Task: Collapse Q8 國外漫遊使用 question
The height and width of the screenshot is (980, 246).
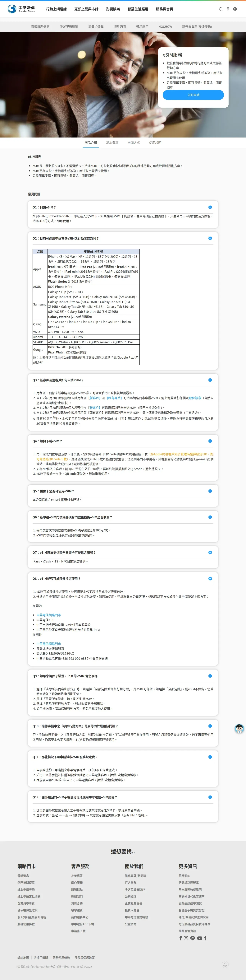Action: click(210, 579)
